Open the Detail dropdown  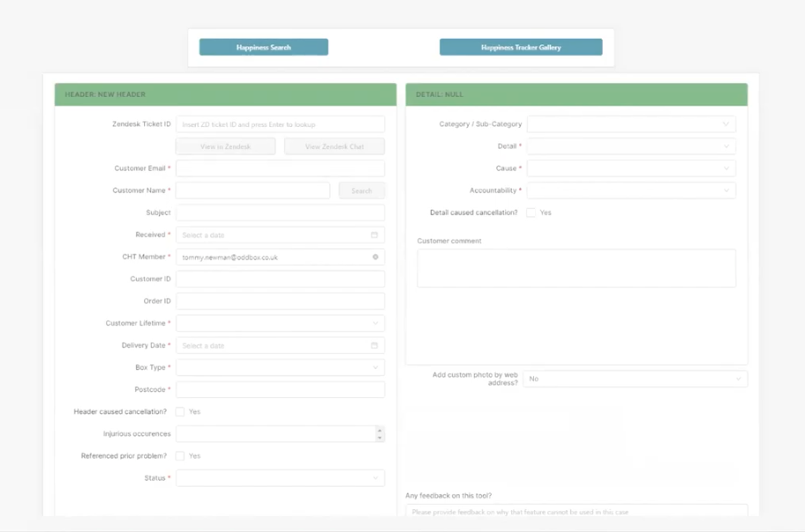pyautogui.click(x=631, y=146)
